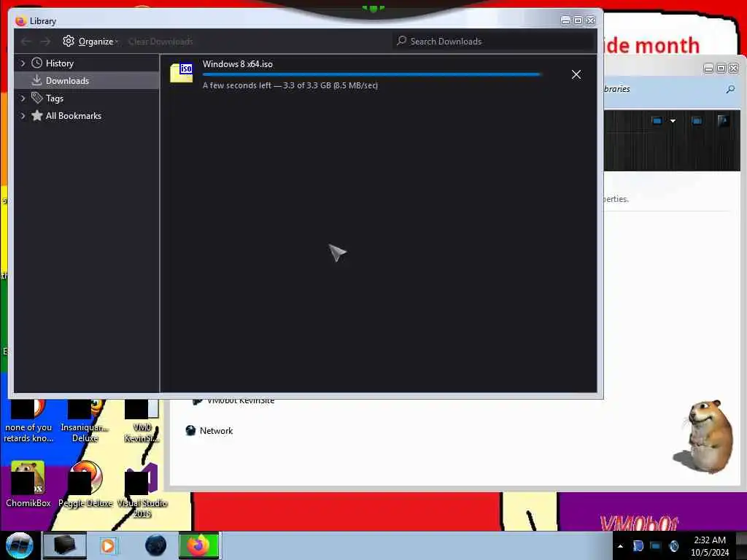The height and width of the screenshot is (560, 747).
Task: Click the volume tray icon
Action: 673,546
